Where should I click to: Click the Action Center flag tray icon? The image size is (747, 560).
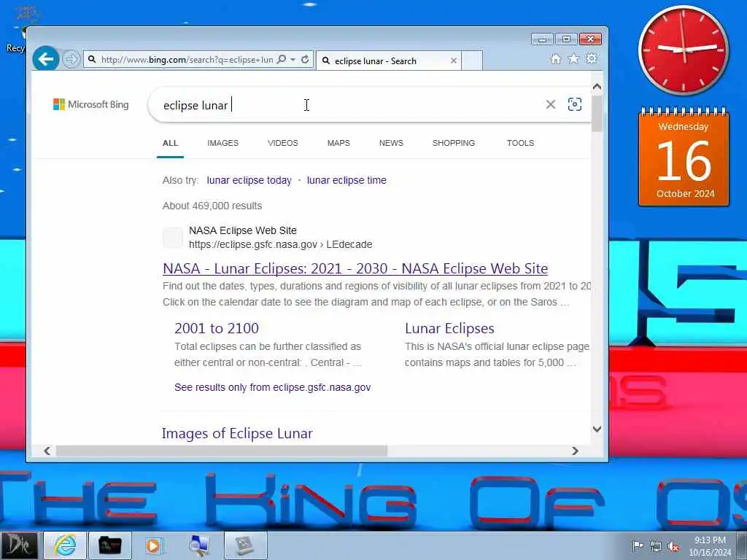tap(638, 546)
